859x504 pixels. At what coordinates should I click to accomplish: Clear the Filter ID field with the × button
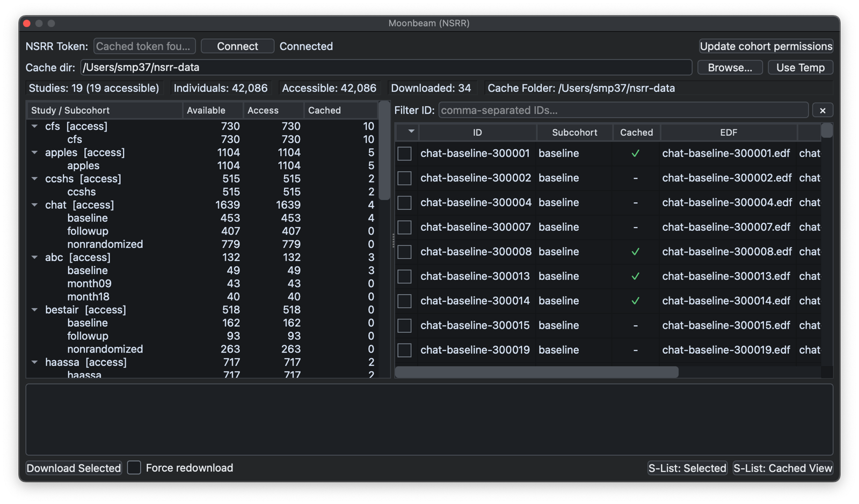tap(822, 111)
